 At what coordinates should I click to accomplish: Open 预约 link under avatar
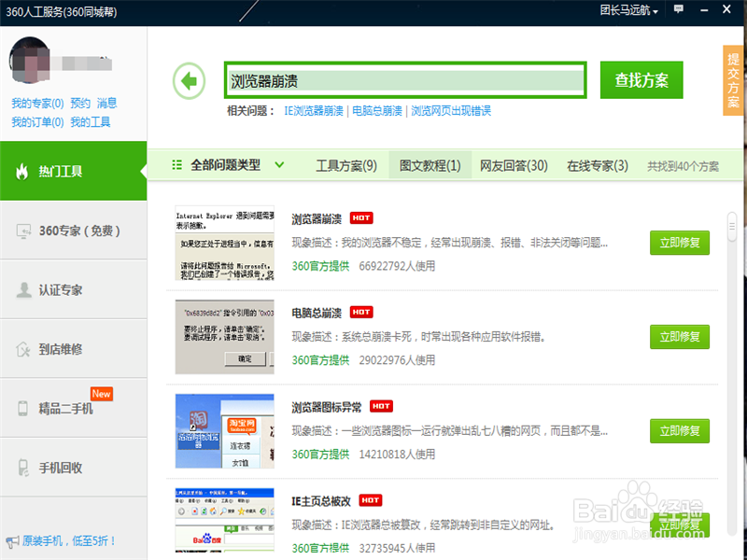coord(80,104)
